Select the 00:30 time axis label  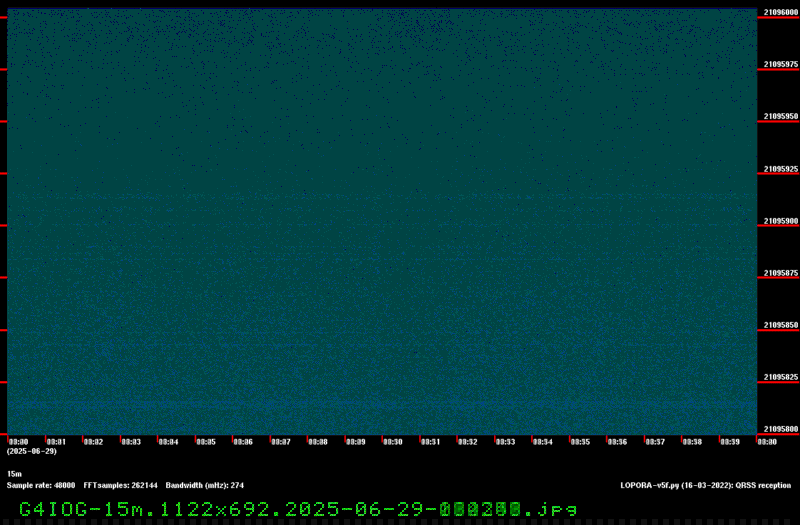(x=393, y=442)
